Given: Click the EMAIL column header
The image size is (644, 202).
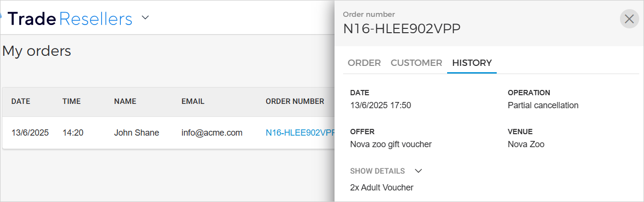Looking at the screenshot, I should (x=193, y=101).
